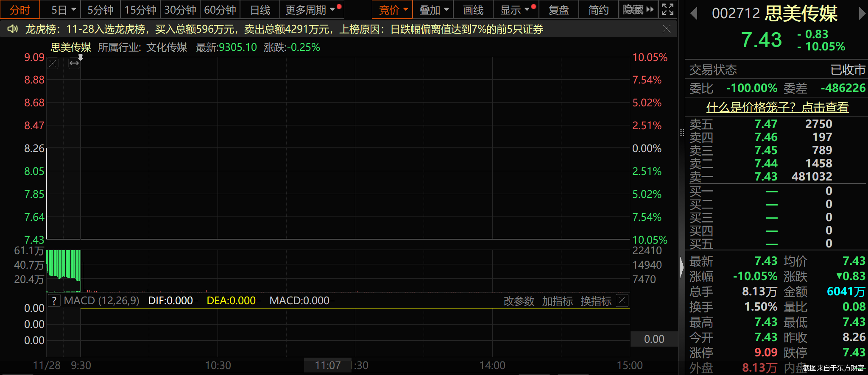Expand the 更多周期 periods dropdown
This screenshot has height=375, width=868.
pyautogui.click(x=312, y=9)
